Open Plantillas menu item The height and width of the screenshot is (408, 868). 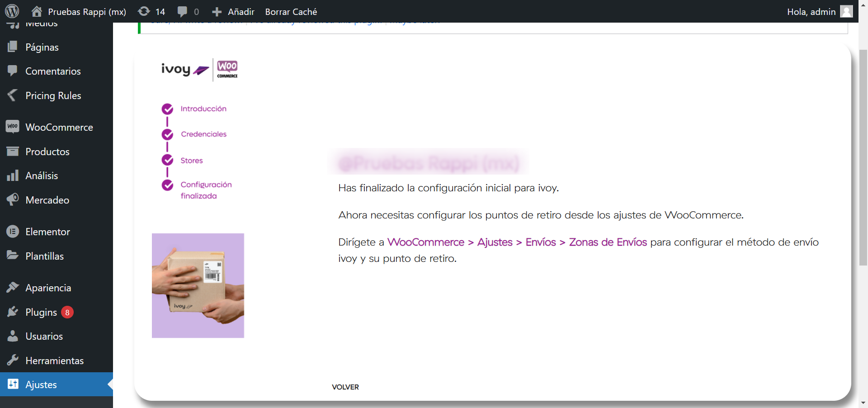tap(44, 256)
